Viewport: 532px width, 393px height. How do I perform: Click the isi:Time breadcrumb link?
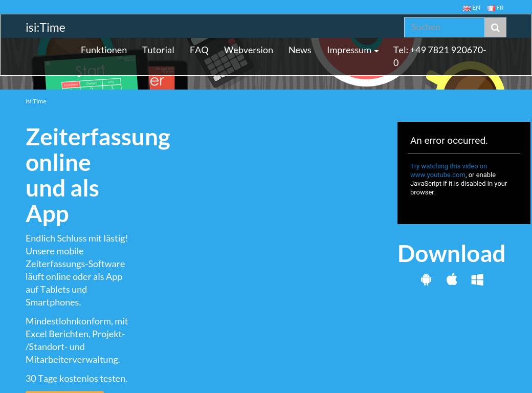click(36, 101)
